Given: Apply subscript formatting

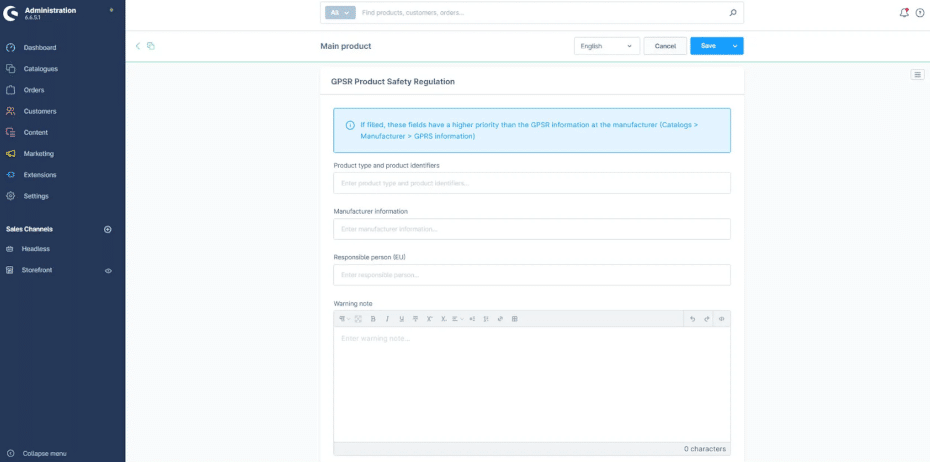Looking at the screenshot, I should 444,319.
